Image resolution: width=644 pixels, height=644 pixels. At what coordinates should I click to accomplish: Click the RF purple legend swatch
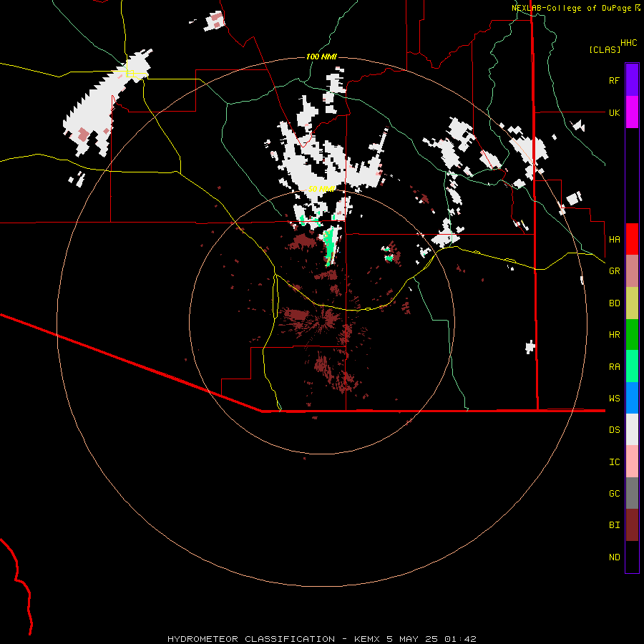coord(632,80)
